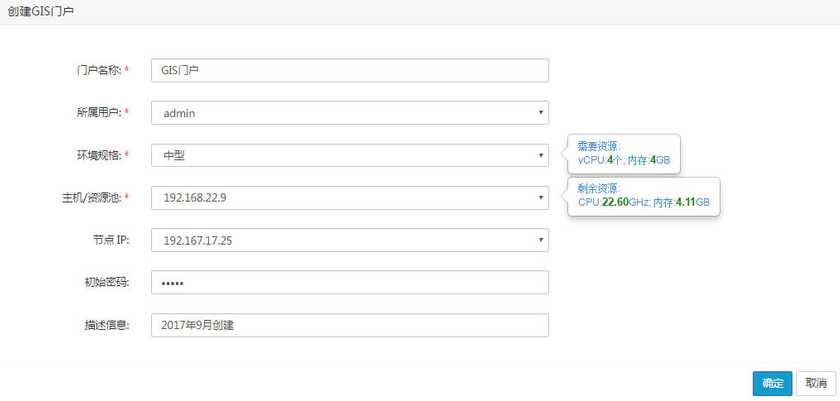Image resolution: width=840 pixels, height=401 pixels.
Task: Click the 创建GIS门户 dialog title
Action: [40, 12]
